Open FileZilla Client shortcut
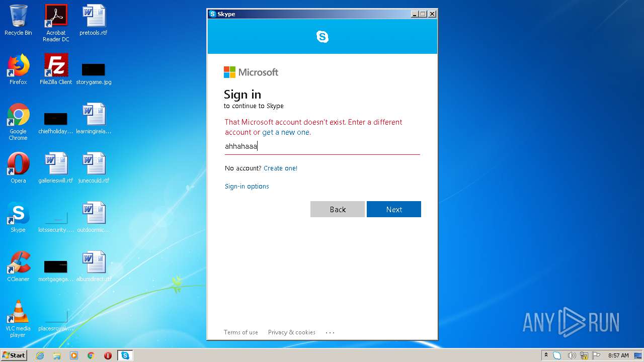 56,69
